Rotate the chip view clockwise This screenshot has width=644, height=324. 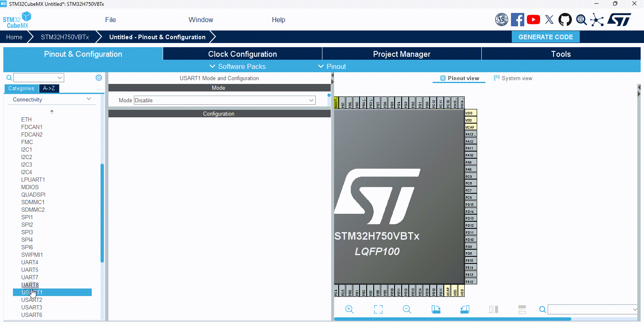[436, 309]
